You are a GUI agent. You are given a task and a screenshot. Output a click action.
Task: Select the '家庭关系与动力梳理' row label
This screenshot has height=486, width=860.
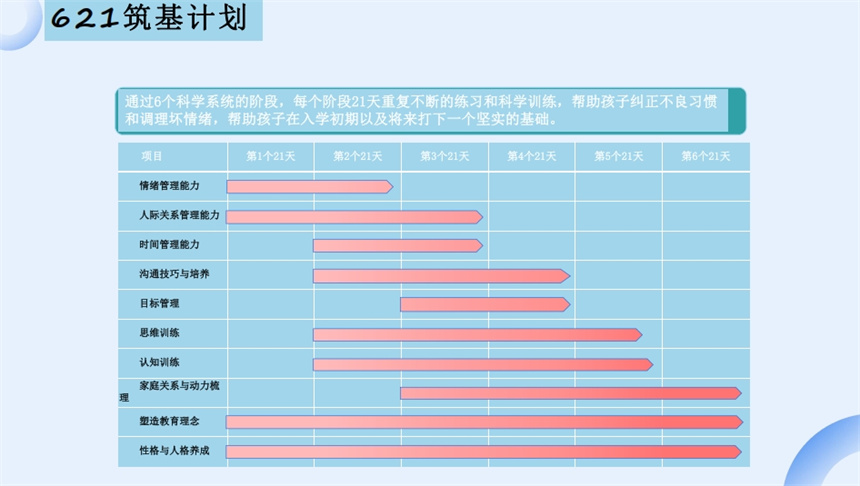coord(169,392)
